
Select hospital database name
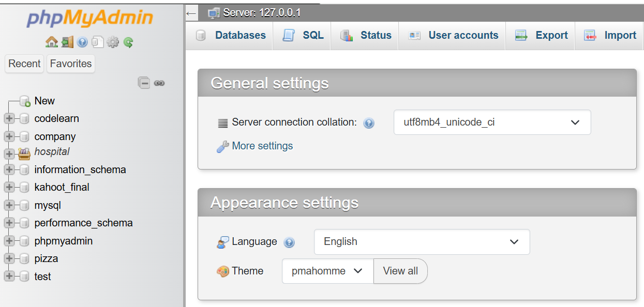tap(52, 152)
